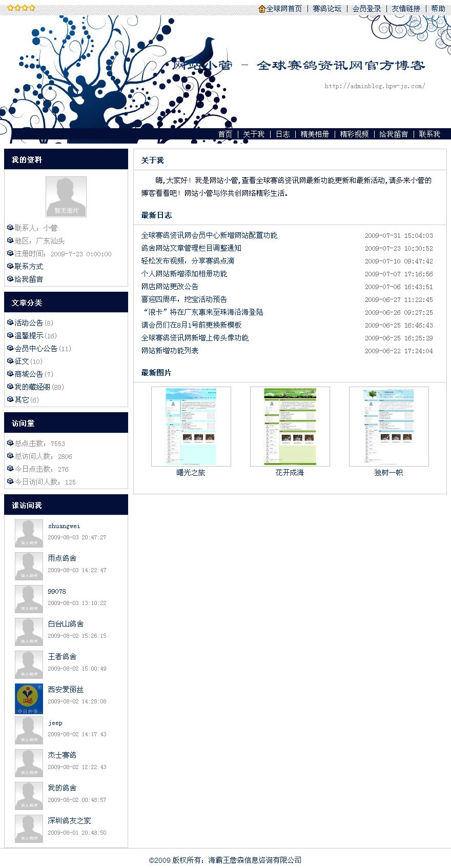Screen dimensions: 451x868
Task: Click the yellow star rating icons
Action: pos(21,8)
